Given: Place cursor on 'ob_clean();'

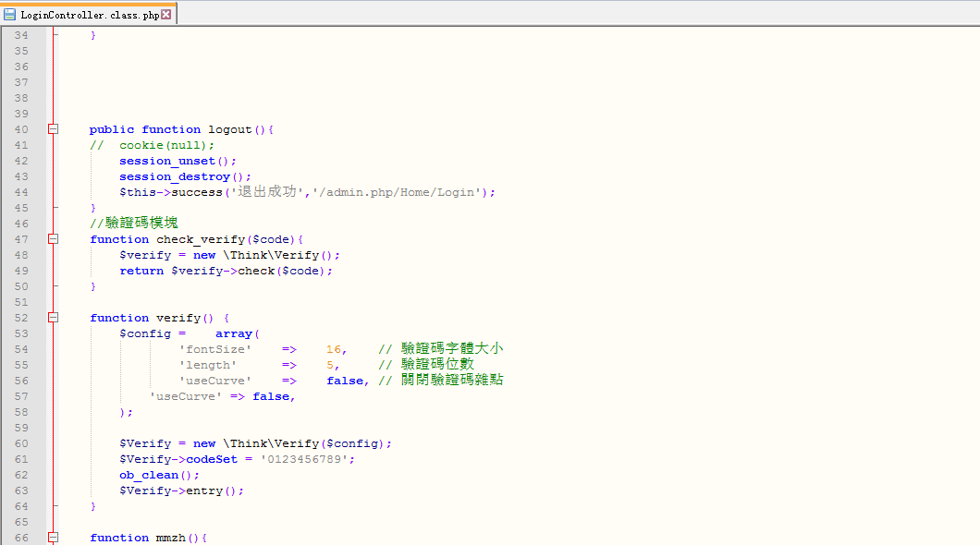Looking at the screenshot, I should click(x=159, y=475).
